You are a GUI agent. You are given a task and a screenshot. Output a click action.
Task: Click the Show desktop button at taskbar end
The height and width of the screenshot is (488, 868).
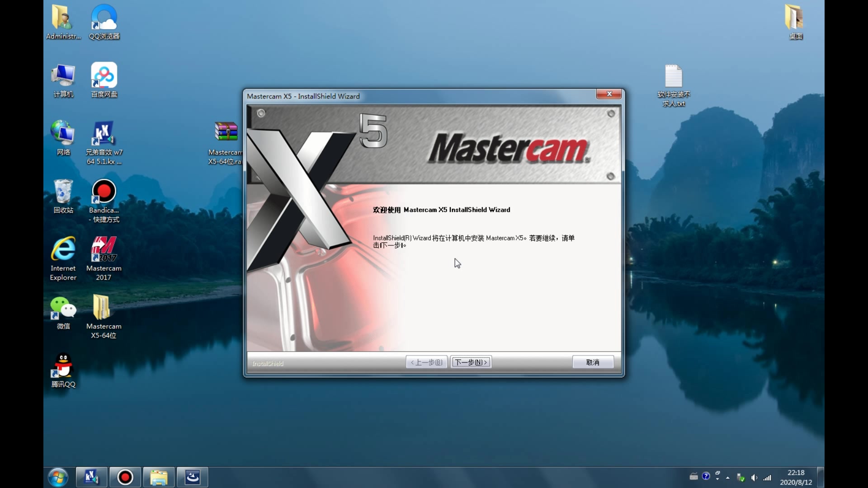821,477
